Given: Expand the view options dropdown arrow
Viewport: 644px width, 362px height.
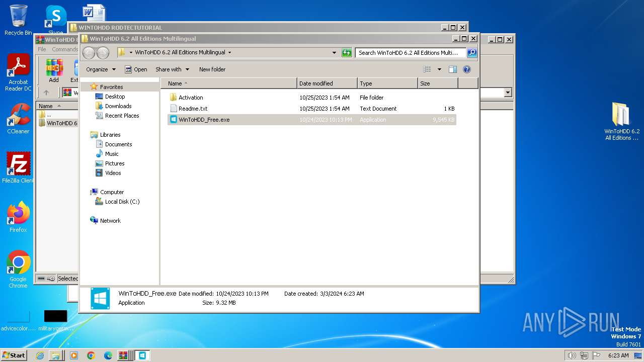Looking at the screenshot, I should click(439, 69).
